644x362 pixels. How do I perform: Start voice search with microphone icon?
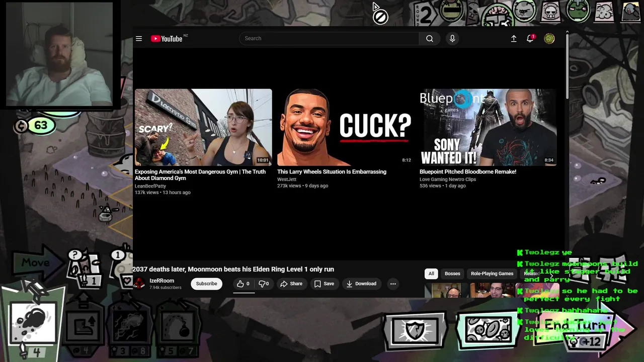[x=452, y=39]
